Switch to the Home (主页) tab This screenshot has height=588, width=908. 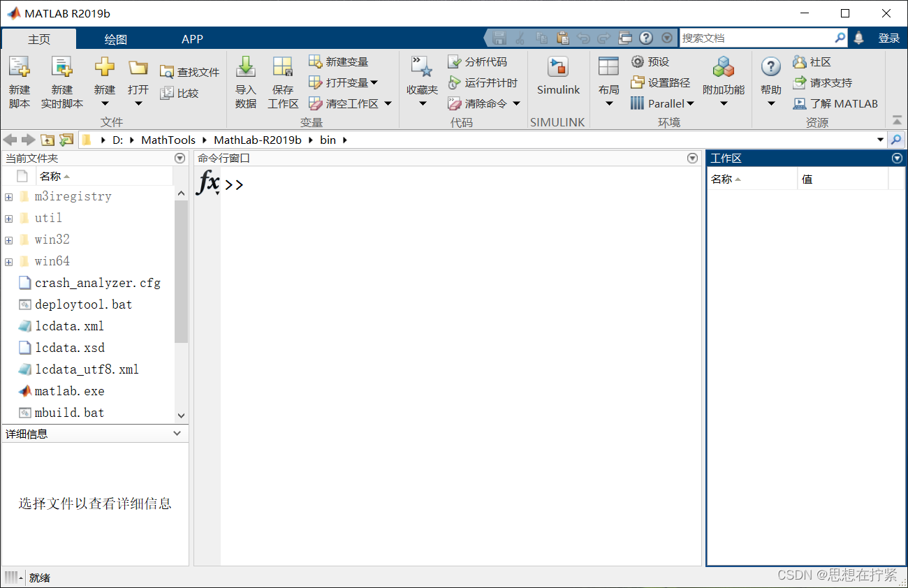click(39, 39)
